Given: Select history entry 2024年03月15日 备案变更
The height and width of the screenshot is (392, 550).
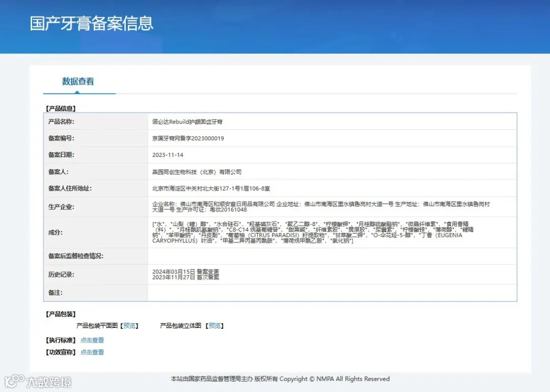Looking at the screenshot, I should [185, 271].
